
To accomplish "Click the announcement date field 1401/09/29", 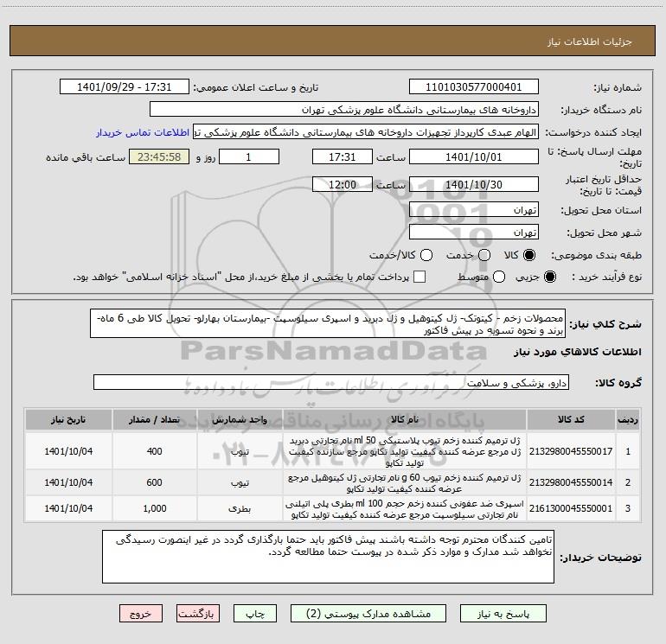I will pos(125,87).
